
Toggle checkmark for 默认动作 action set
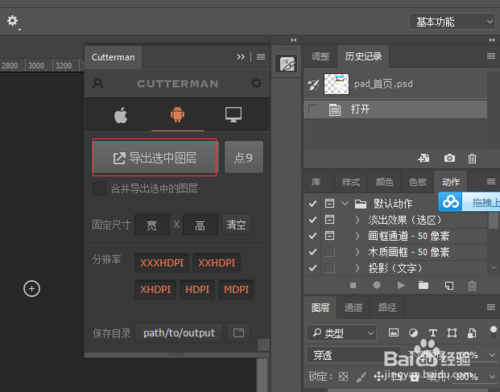point(313,203)
